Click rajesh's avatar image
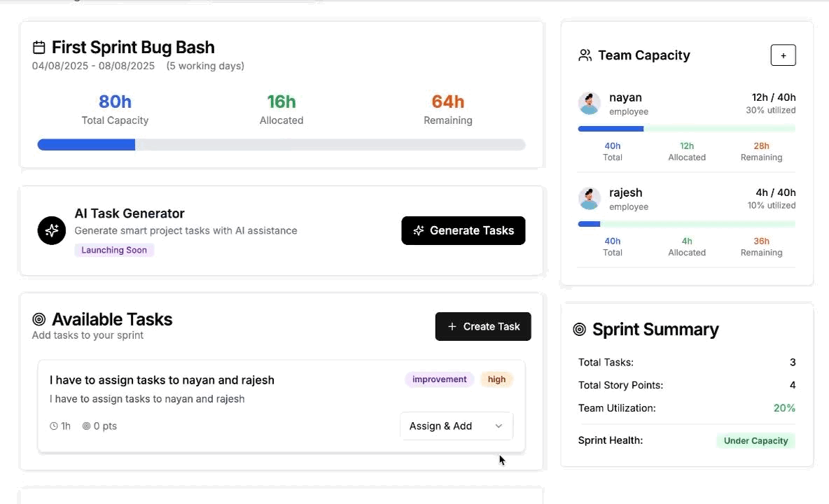 click(589, 198)
